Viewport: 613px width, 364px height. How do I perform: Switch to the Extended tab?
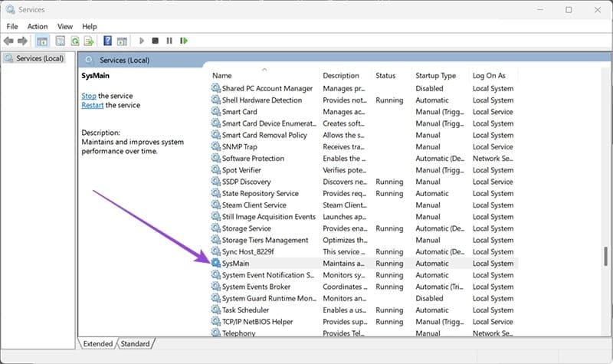pos(98,344)
